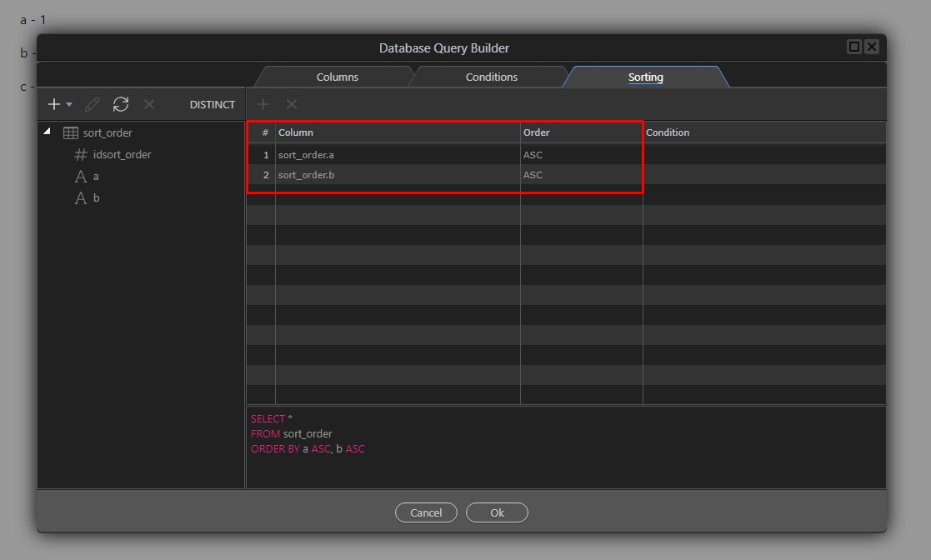Click the add table plus icon
This screenshot has height=560, width=931.
click(53, 104)
